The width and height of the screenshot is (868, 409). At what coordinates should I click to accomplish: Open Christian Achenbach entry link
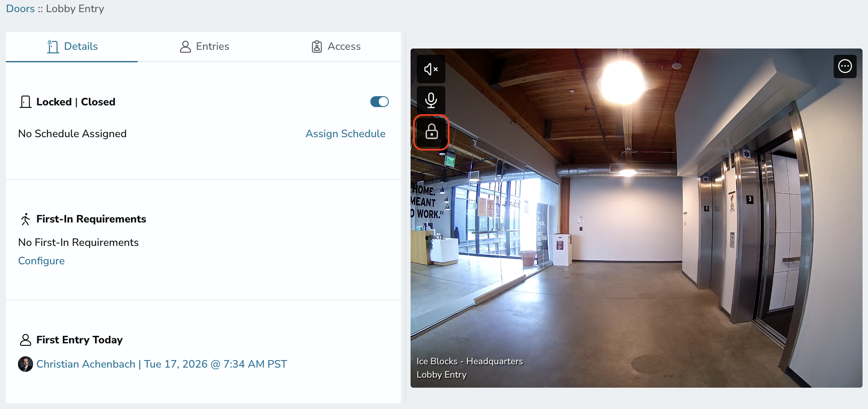tap(162, 364)
